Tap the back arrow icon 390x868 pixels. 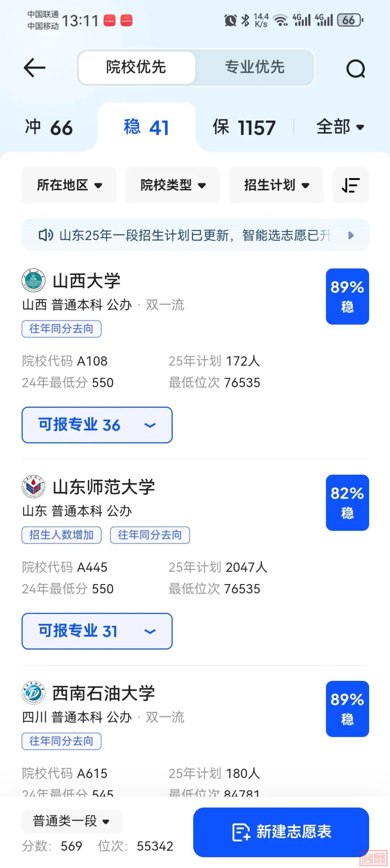[x=34, y=68]
